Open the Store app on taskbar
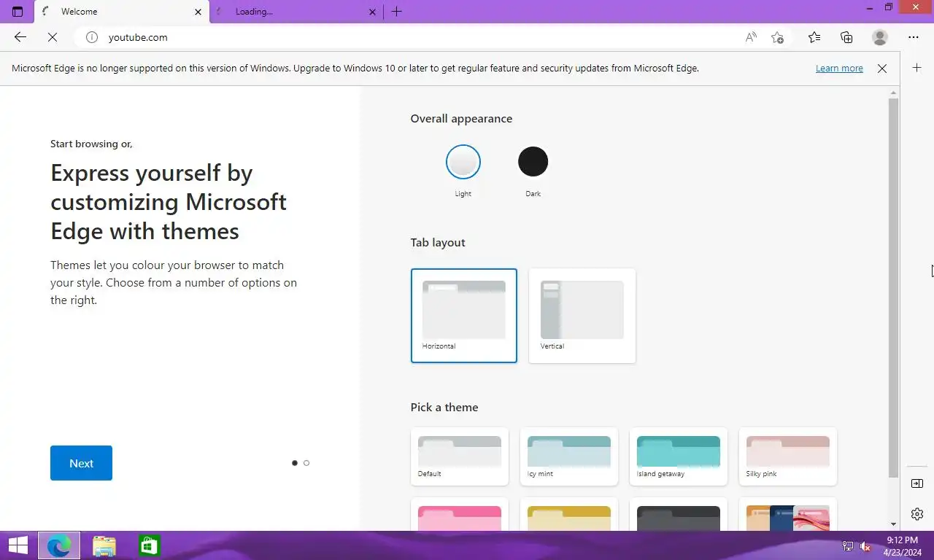 click(x=150, y=545)
